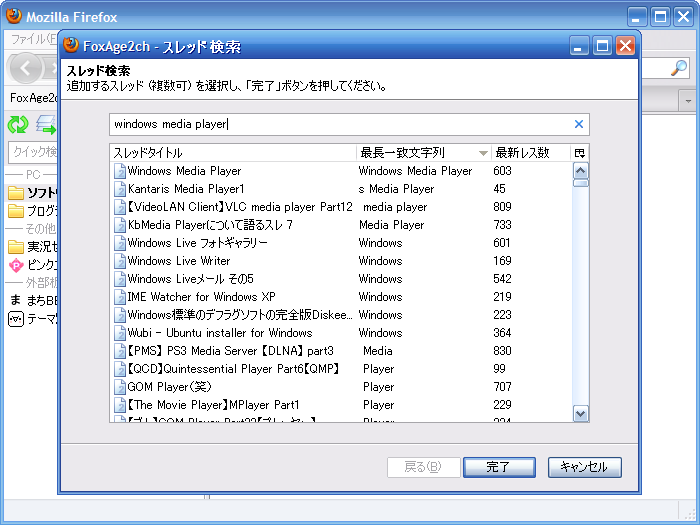Open the column picker icon in list header
The width and height of the screenshot is (700, 525).
point(579,153)
